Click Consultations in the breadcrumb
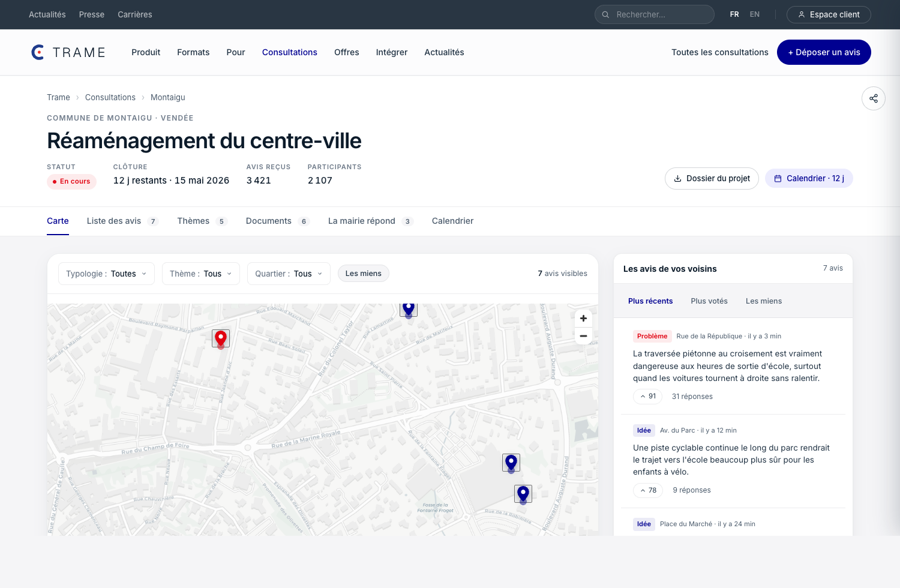 tap(110, 97)
